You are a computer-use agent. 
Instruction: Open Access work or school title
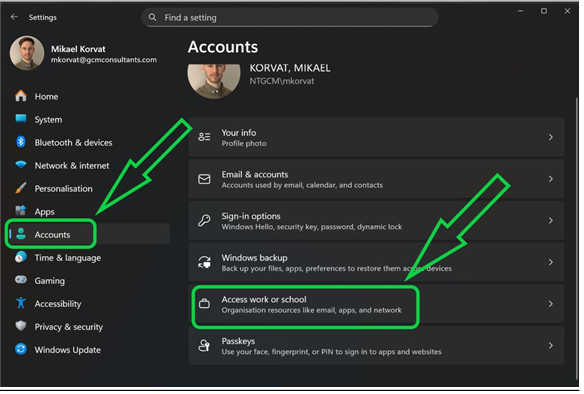pos(264,299)
